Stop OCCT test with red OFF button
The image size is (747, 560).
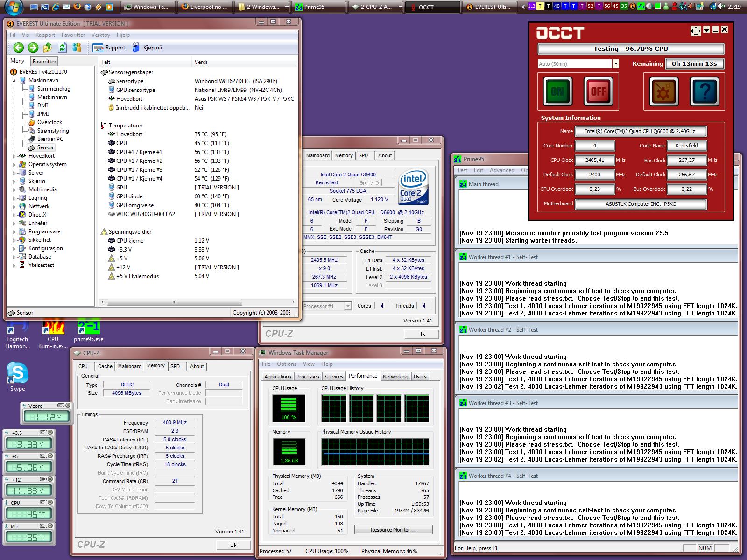click(x=598, y=91)
